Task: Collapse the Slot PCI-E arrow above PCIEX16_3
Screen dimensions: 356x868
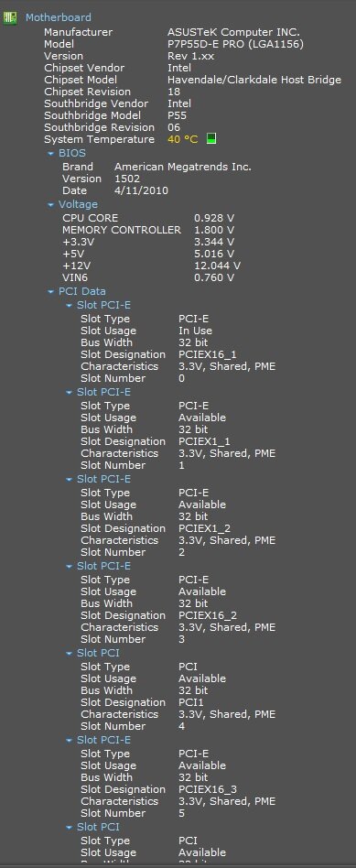Action: coord(70,740)
